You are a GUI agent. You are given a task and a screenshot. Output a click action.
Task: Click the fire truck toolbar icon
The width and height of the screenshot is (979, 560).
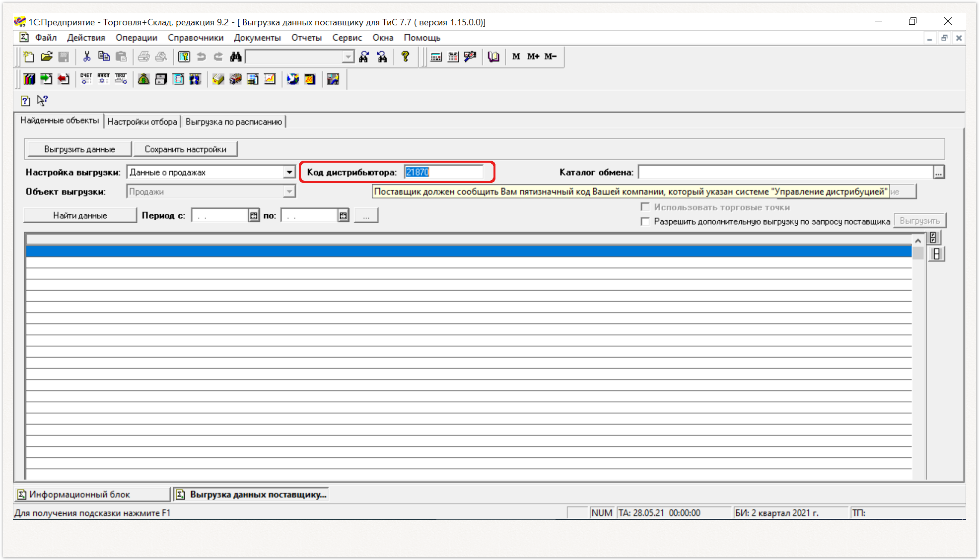pyautogui.click(x=236, y=79)
